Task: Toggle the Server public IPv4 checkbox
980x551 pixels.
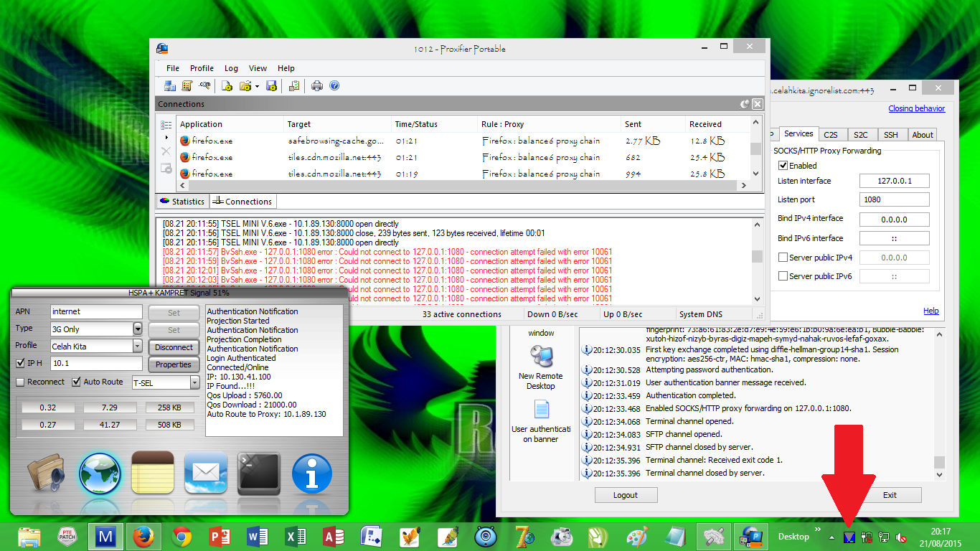Action: point(783,258)
